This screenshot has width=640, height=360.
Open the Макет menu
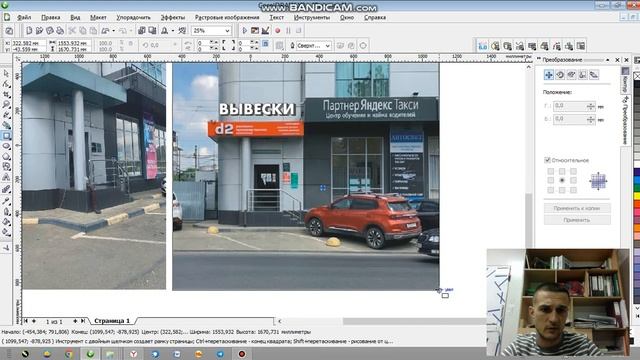[98, 18]
